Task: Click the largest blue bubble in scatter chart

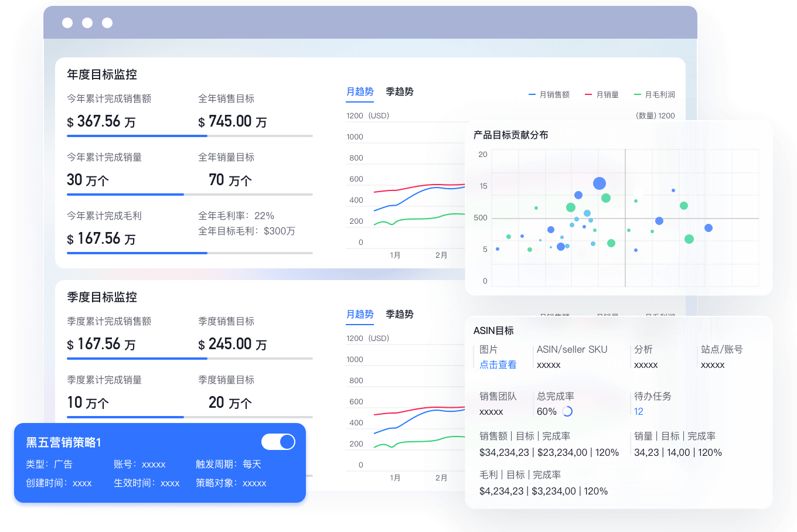Action: (599, 183)
